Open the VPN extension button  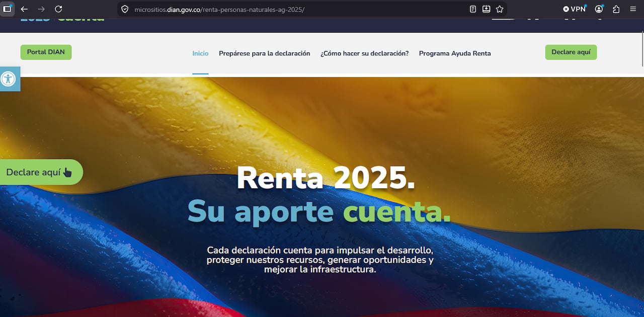tap(574, 9)
